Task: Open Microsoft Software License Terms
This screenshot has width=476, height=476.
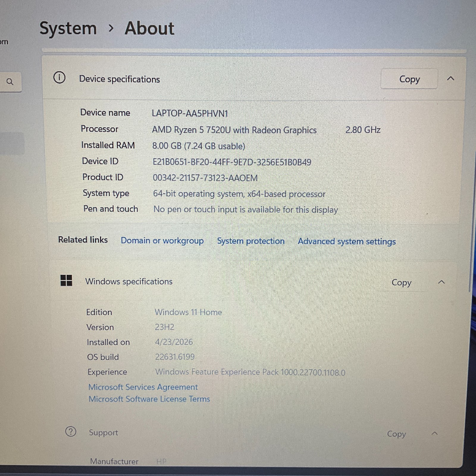Action: click(149, 399)
